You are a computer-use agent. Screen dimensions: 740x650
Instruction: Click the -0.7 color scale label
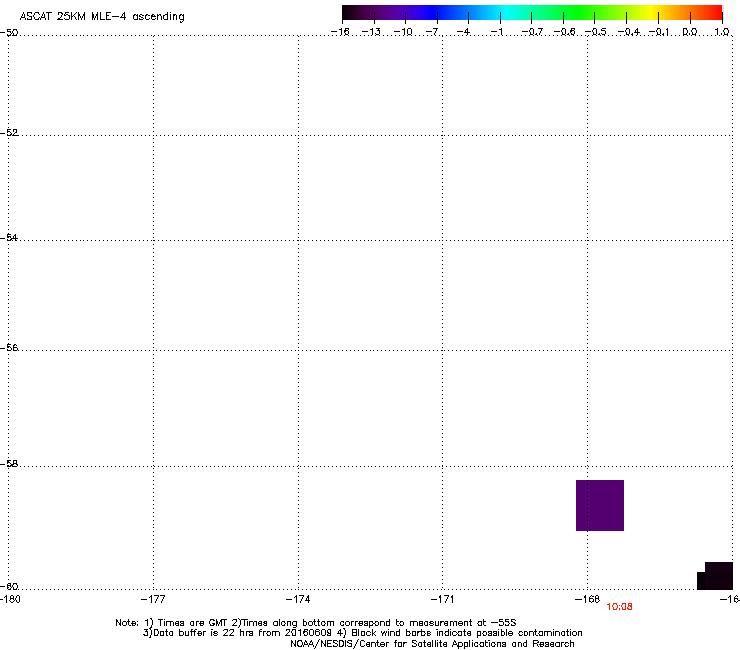tap(532, 32)
